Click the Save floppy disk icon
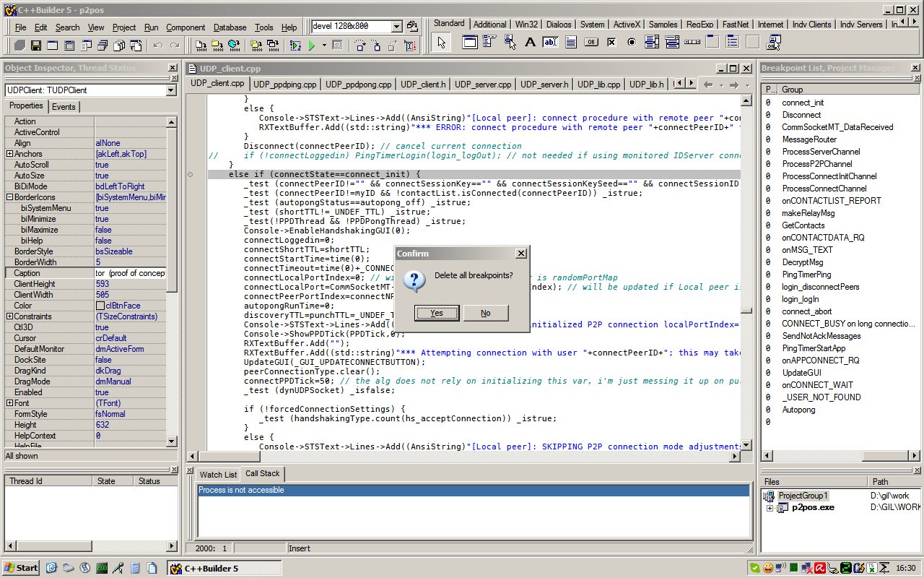Image resolution: width=924 pixels, height=578 pixels. click(x=36, y=46)
